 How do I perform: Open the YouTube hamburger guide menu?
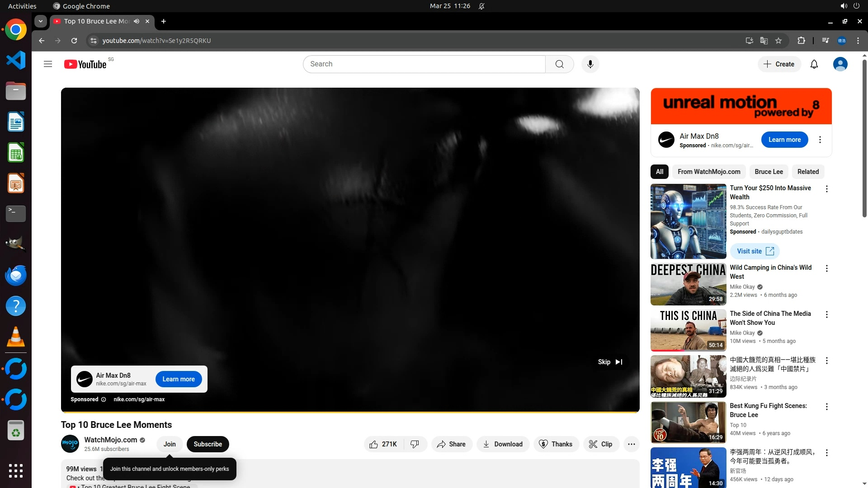click(x=48, y=64)
